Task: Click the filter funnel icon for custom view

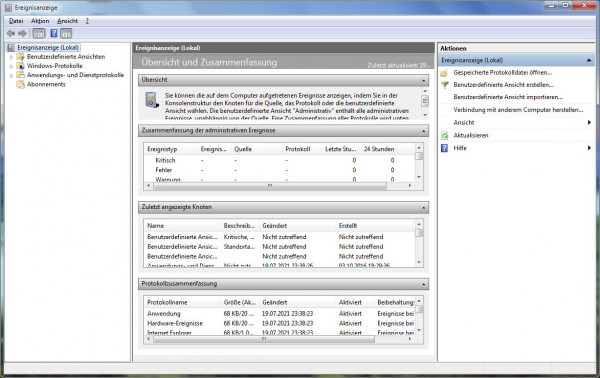Action: [444, 85]
